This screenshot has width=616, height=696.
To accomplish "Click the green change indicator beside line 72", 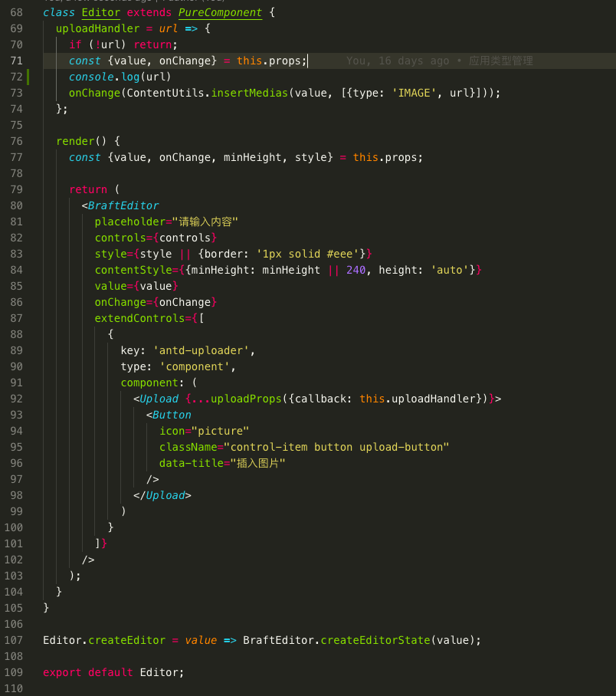I will coord(28,77).
